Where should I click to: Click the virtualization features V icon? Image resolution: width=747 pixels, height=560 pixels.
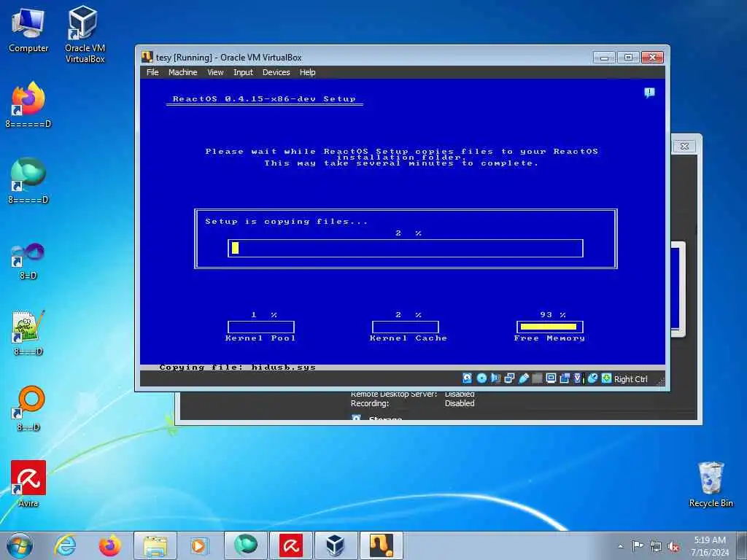578,378
